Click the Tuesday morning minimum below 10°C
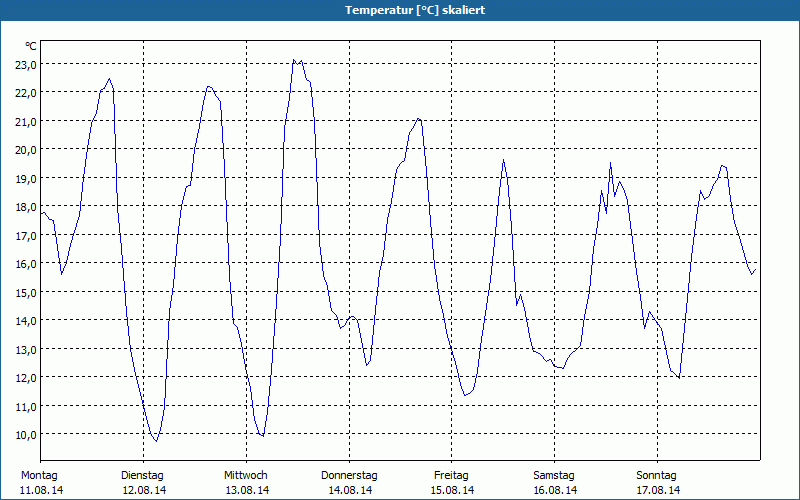 (156, 440)
